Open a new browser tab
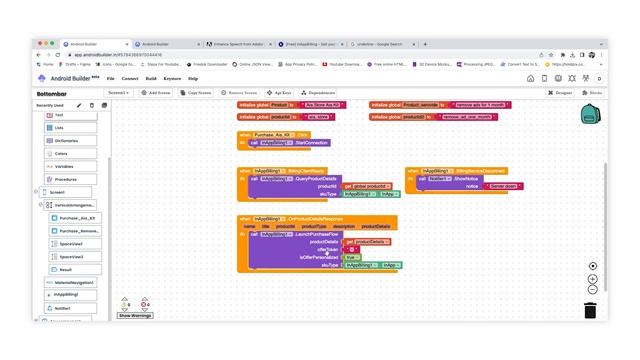Image resolution: width=640 pixels, height=360 pixels. [x=425, y=44]
